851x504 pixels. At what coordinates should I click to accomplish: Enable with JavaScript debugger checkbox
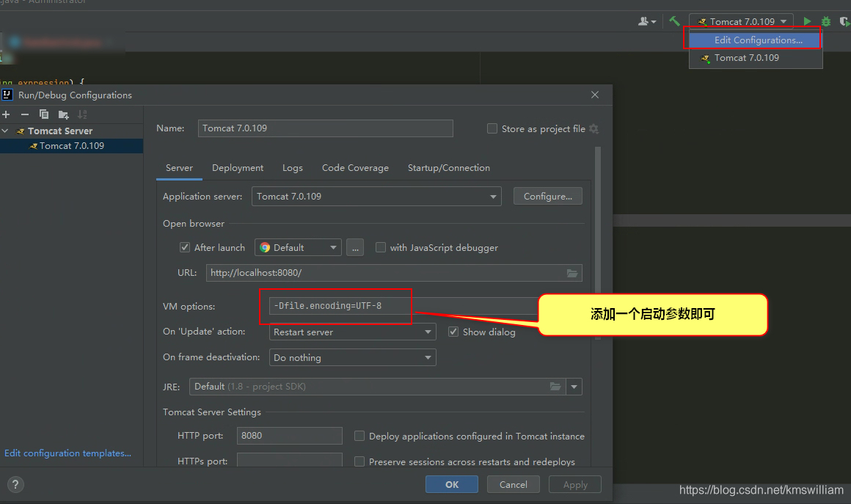point(381,247)
